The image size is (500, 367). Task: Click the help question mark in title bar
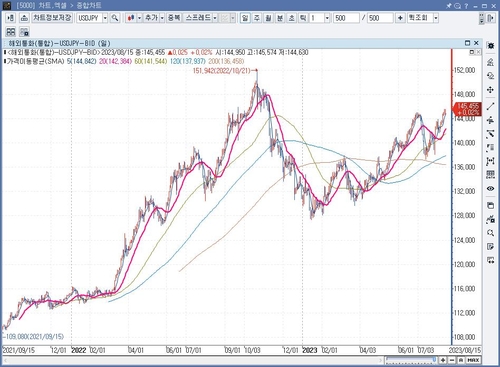point(466,6)
